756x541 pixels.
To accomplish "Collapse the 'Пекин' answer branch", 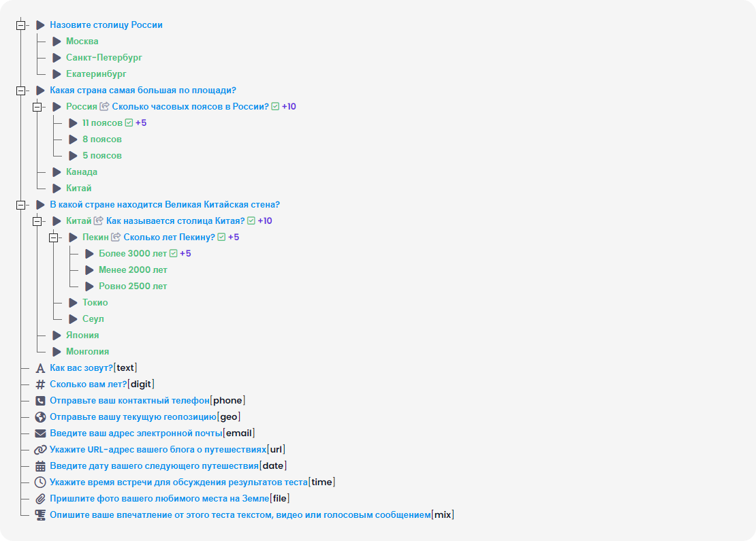I will point(53,237).
